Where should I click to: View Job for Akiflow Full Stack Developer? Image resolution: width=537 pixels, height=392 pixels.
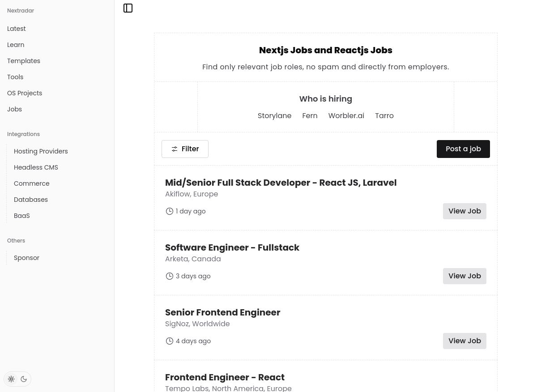pyautogui.click(x=465, y=211)
